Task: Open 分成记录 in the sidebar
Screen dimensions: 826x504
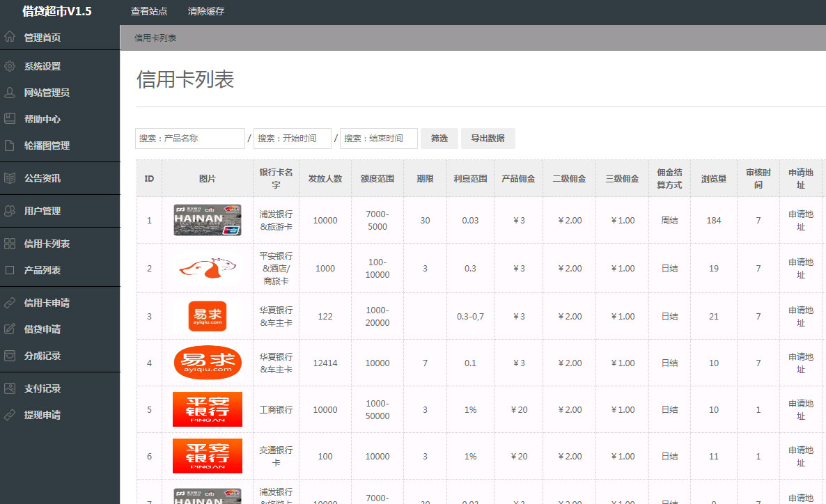Action: (x=42, y=356)
